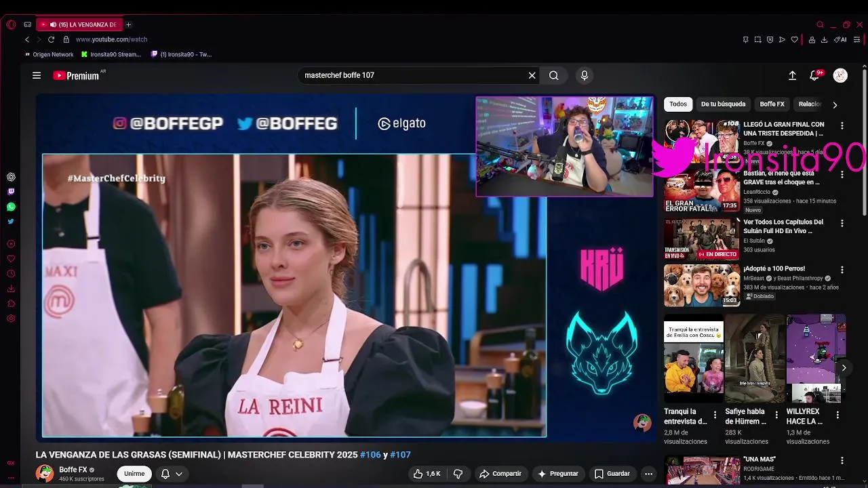
Task: Open options for Bastián video
Action: 842,175
